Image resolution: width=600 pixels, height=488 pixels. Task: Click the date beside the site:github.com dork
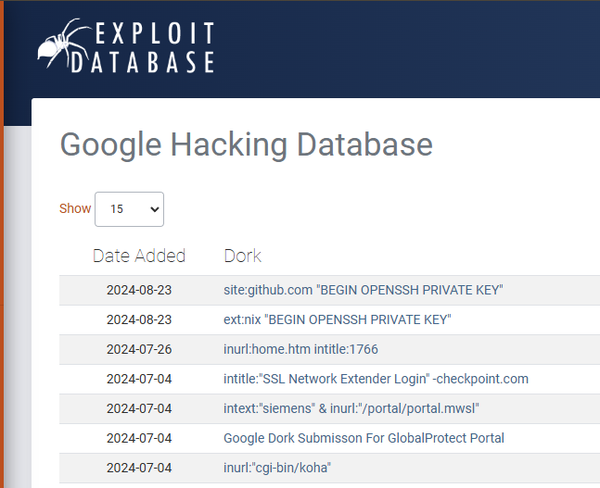(x=139, y=290)
